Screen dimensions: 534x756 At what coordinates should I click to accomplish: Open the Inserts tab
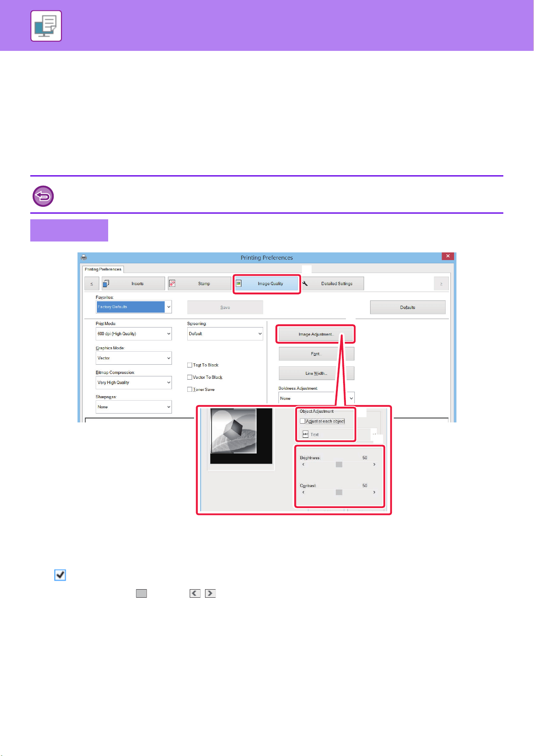(x=133, y=283)
